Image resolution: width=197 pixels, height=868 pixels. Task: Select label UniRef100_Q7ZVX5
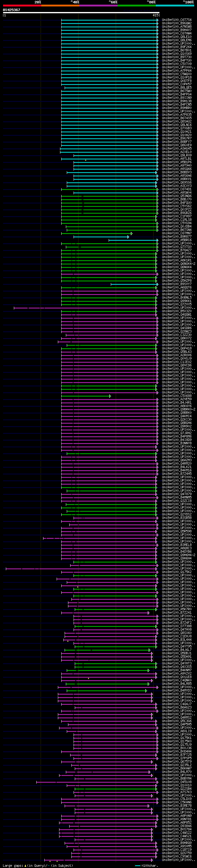click(177, 304)
